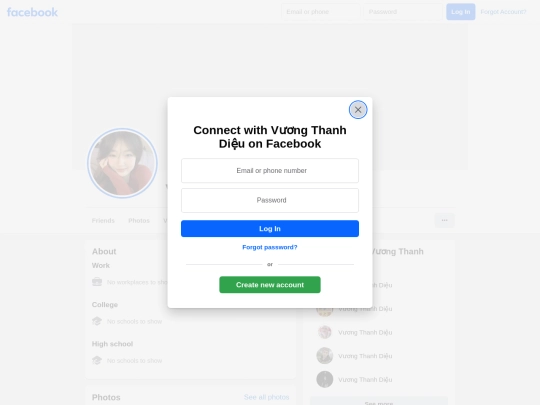Focus the header Email or phone field
This screenshot has height=405, width=540.
[321, 12]
